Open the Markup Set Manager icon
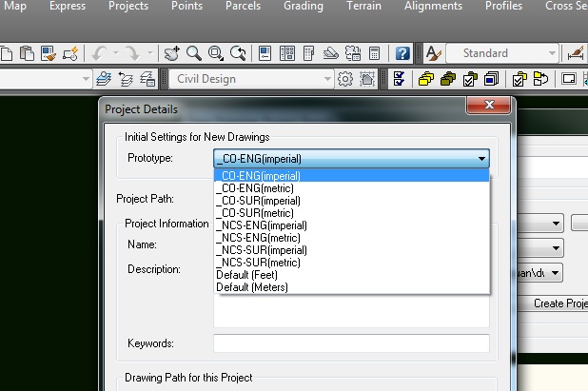 353,53
